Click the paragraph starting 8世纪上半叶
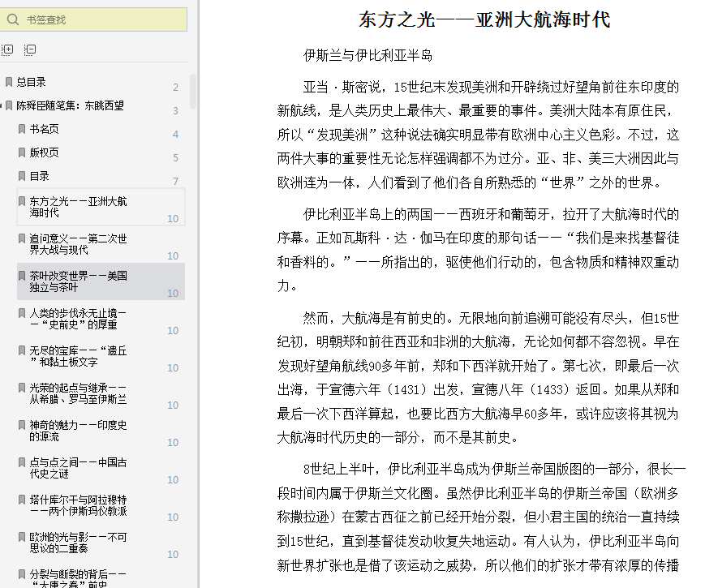705x588 pixels. point(481,517)
